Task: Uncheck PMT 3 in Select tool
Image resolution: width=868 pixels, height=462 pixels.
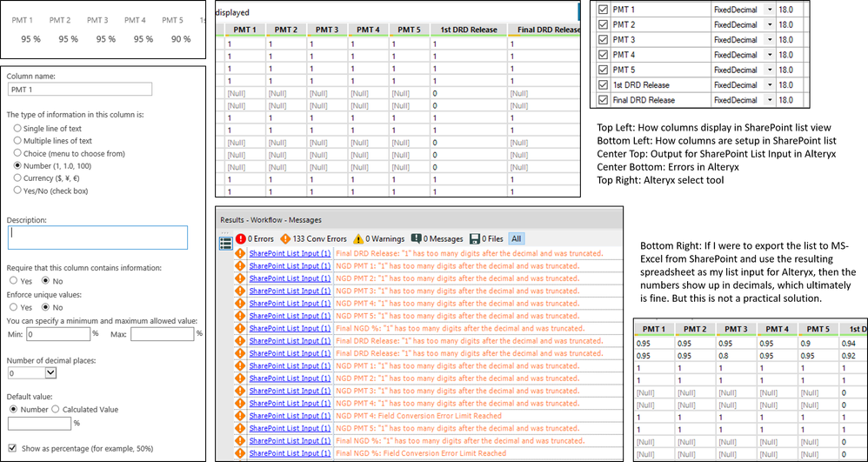Action: tap(603, 40)
